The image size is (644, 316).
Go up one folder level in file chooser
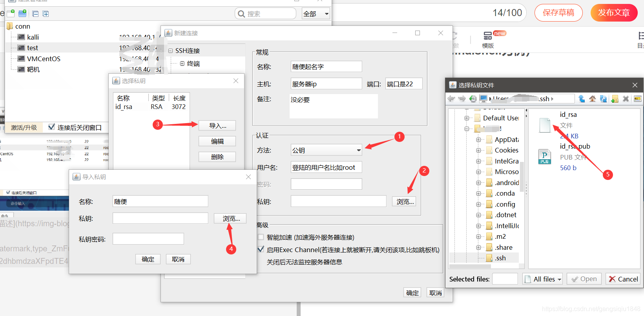coord(582,99)
